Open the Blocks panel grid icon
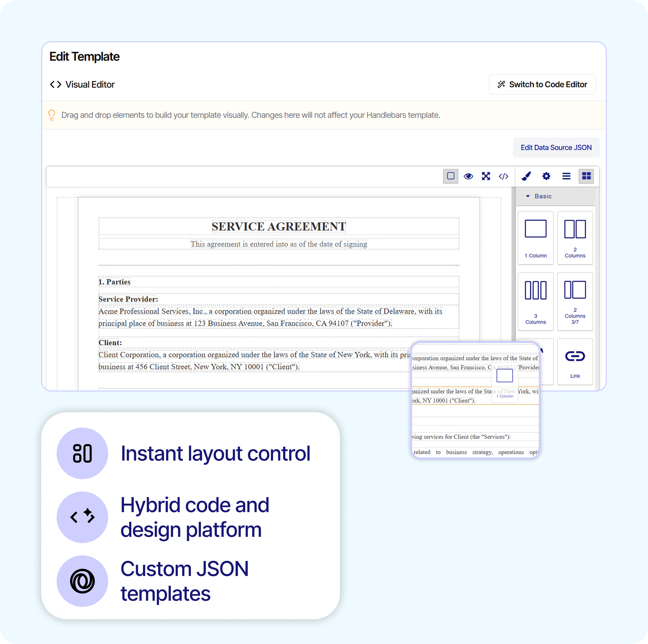 pos(586,176)
